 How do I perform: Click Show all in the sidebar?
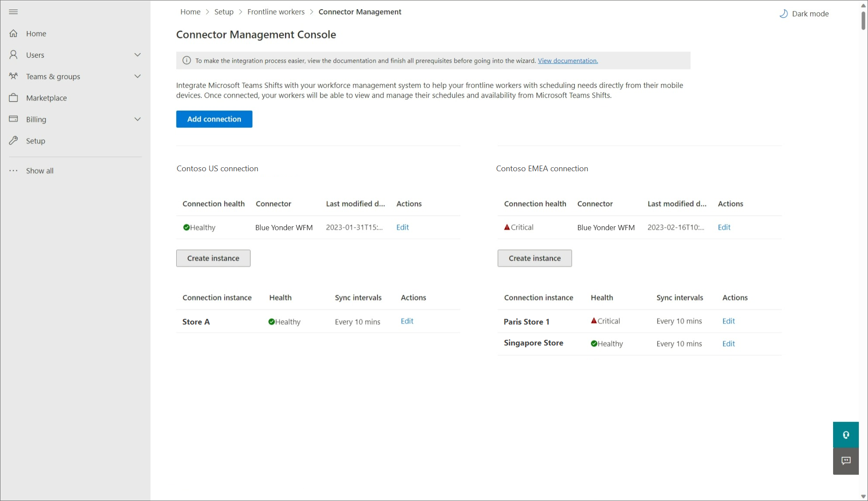click(39, 171)
